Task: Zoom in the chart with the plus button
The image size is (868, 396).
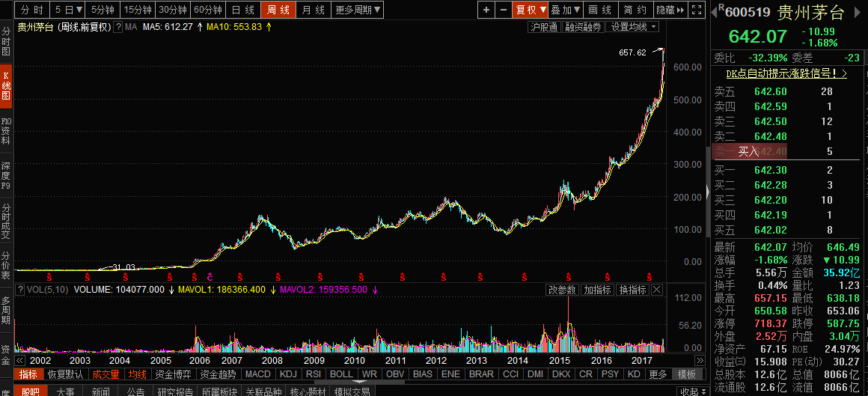Action: click(x=486, y=10)
